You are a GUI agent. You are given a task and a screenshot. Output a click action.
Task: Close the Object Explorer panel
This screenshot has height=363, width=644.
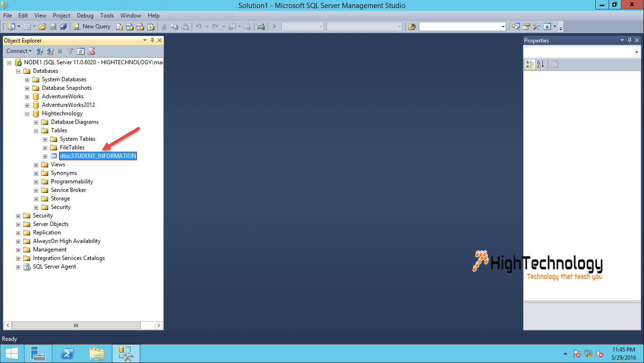[x=160, y=41]
